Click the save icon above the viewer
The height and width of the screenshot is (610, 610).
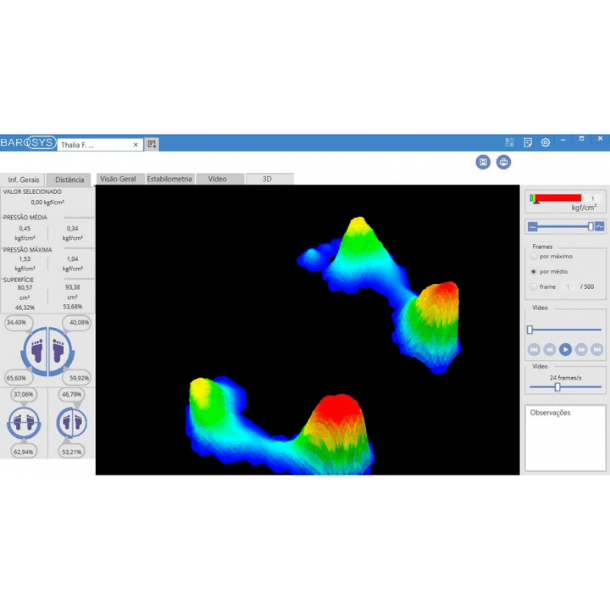(x=484, y=162)
